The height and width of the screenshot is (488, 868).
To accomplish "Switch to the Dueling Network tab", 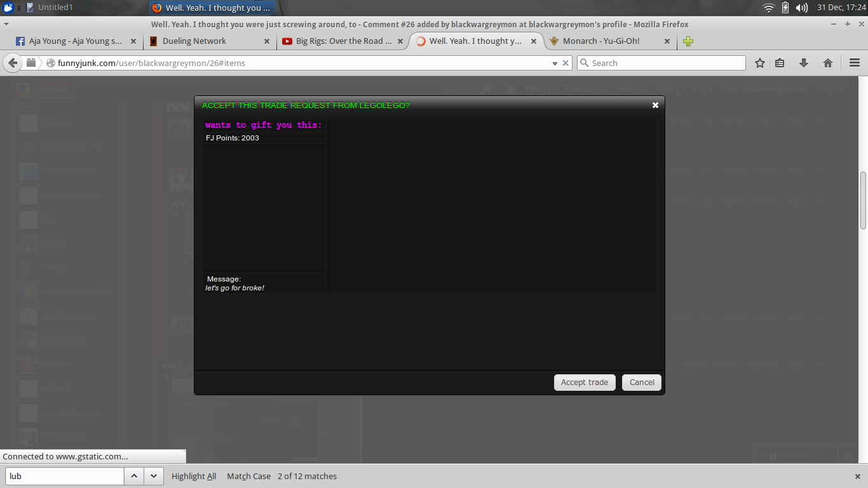I will point(194,41).
